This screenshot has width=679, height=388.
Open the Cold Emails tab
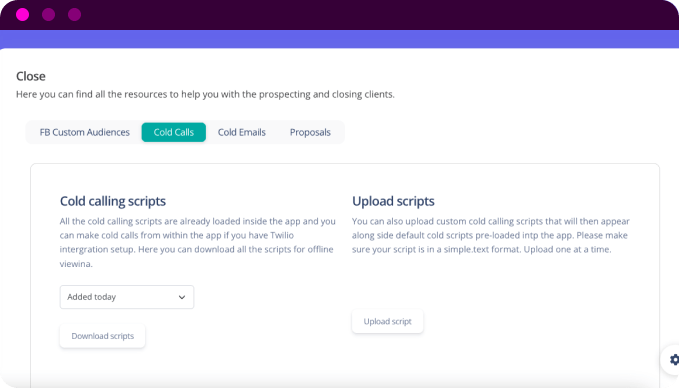point(242,132)
